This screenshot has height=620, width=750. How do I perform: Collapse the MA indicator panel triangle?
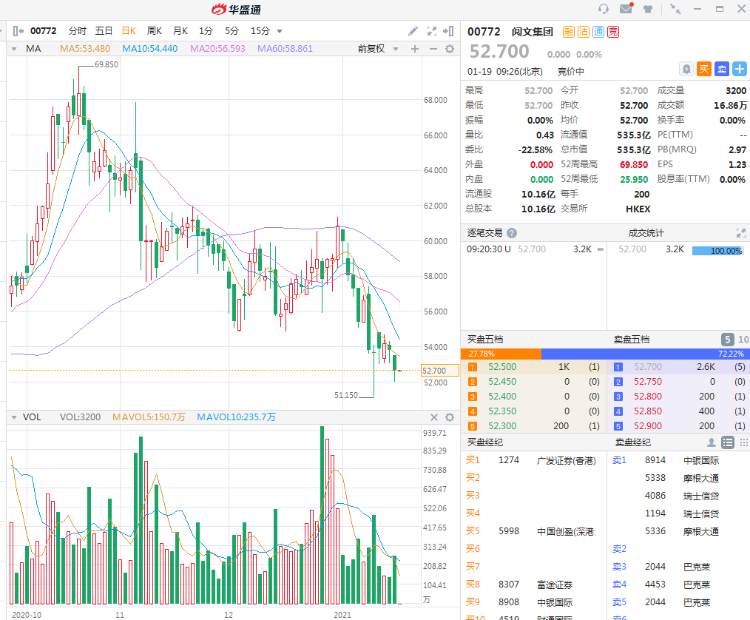[13, 48]
